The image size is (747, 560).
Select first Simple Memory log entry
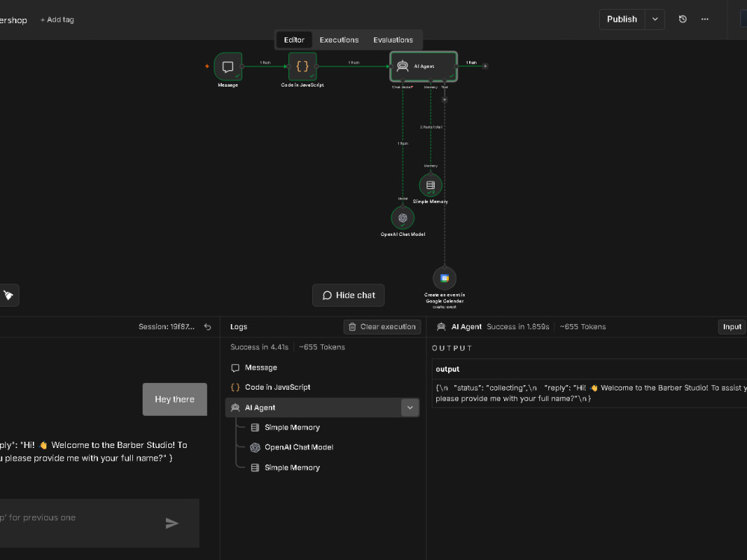[x=292, y=427]
